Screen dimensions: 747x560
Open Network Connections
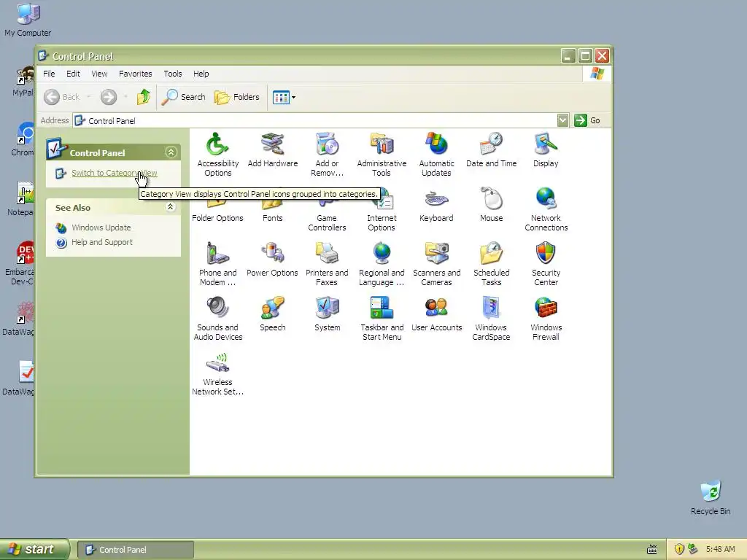coord(546,209)
